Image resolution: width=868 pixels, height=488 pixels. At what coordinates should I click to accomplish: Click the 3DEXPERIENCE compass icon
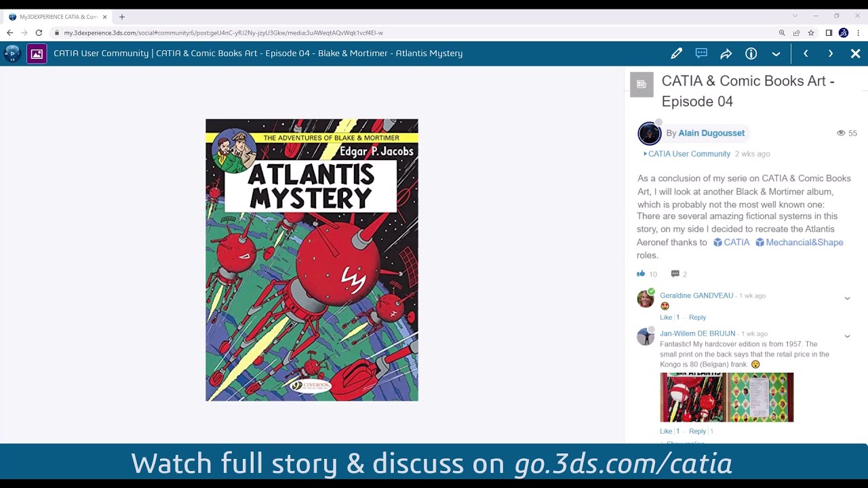tap(12, 54)
